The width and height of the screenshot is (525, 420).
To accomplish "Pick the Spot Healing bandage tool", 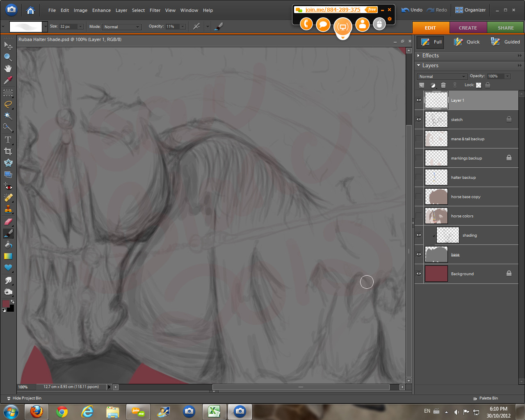I will [8, 198].
